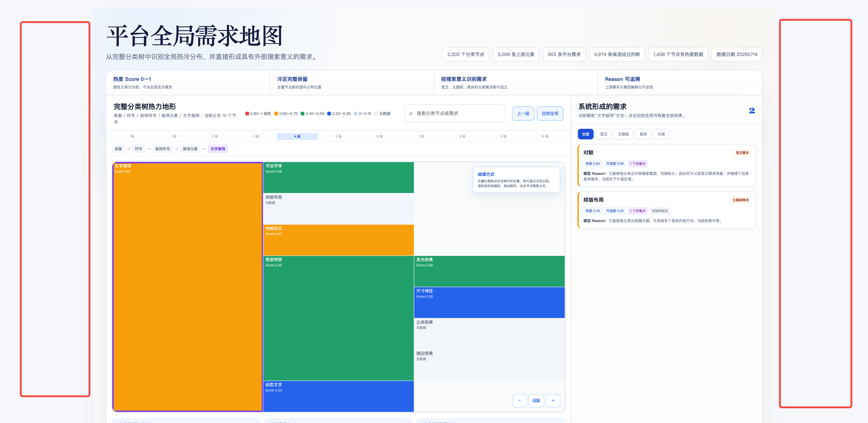The image size is (868, 423).
Task: Click the 903 条平台需求 stat chip
Action: 564,55
